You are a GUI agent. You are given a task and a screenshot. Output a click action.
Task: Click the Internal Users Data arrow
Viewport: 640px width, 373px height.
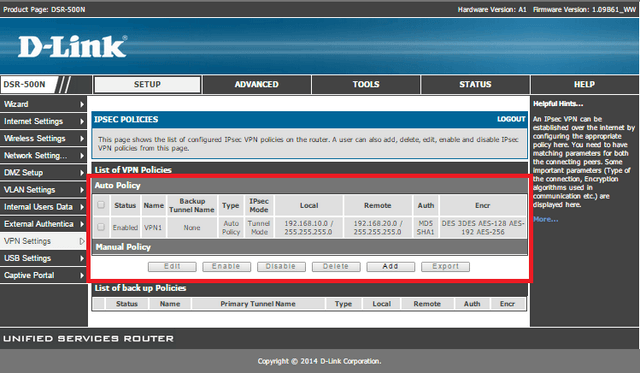point(82,207)
